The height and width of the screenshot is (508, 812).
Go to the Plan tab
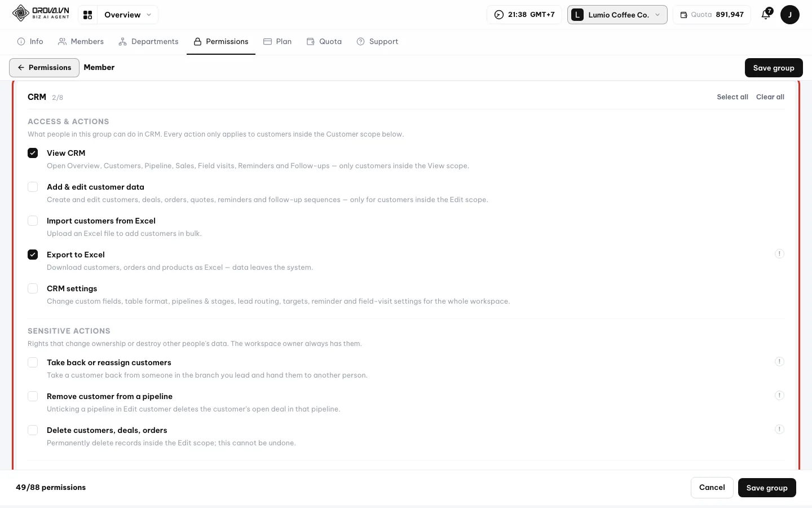[x=277, y=42]
